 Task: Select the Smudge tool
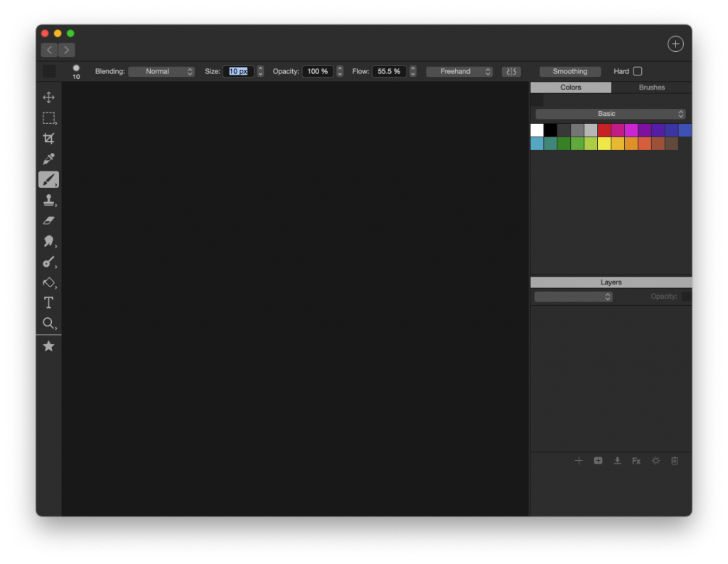pyautogui.click(x=49, y=241)
